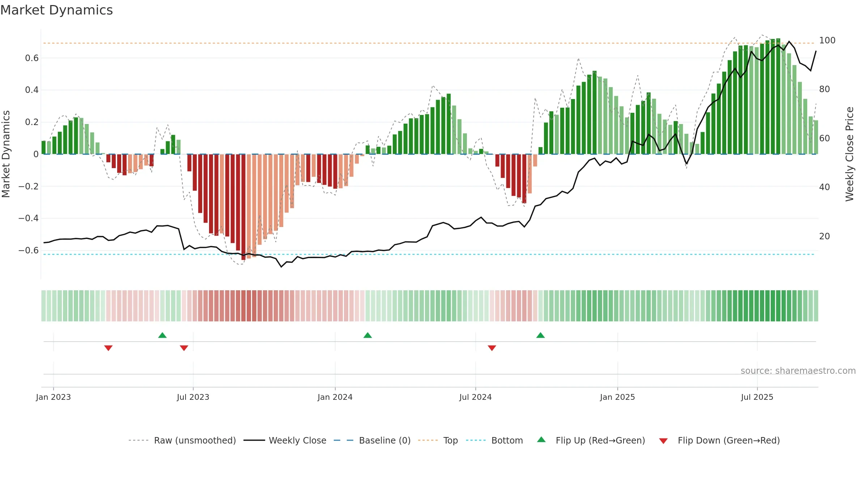Viewport: 868px width, 488px height.
Task: Click the 40 right axis tick label
Action: [825, 187]
